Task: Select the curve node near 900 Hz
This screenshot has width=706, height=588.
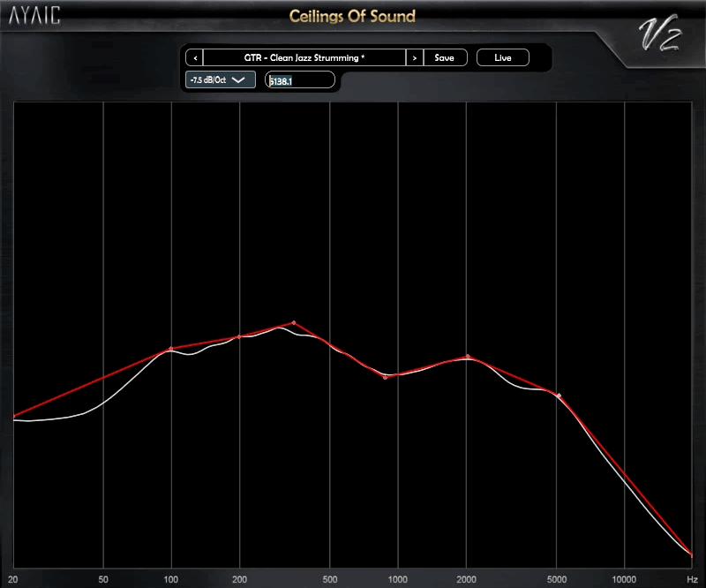Action: [x=386, y=377]
